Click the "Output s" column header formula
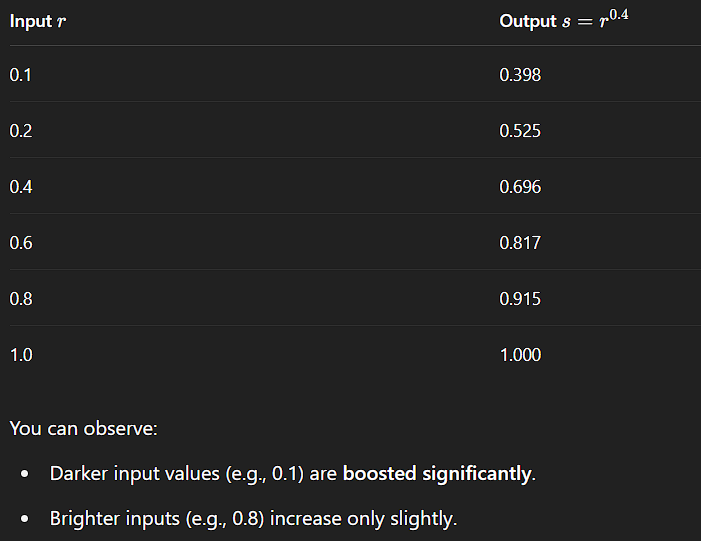This screenshot has height=541, width=701. (x=564, y=21)
